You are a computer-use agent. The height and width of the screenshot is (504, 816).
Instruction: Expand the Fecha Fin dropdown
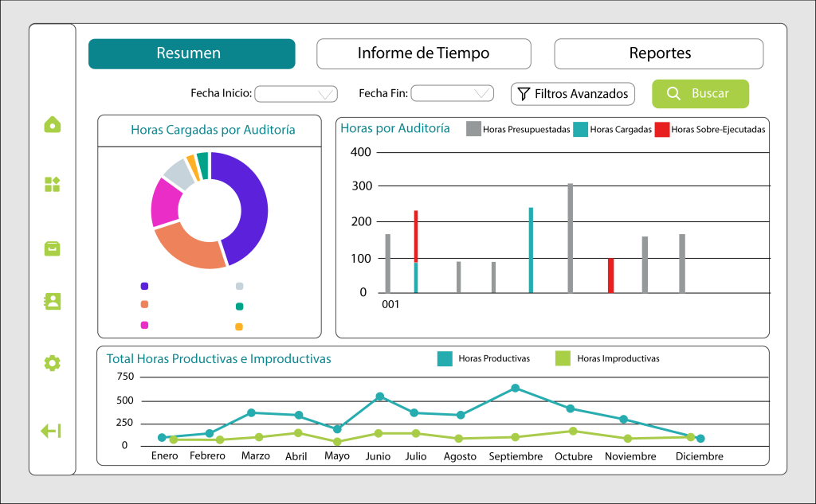coord(452,94)
